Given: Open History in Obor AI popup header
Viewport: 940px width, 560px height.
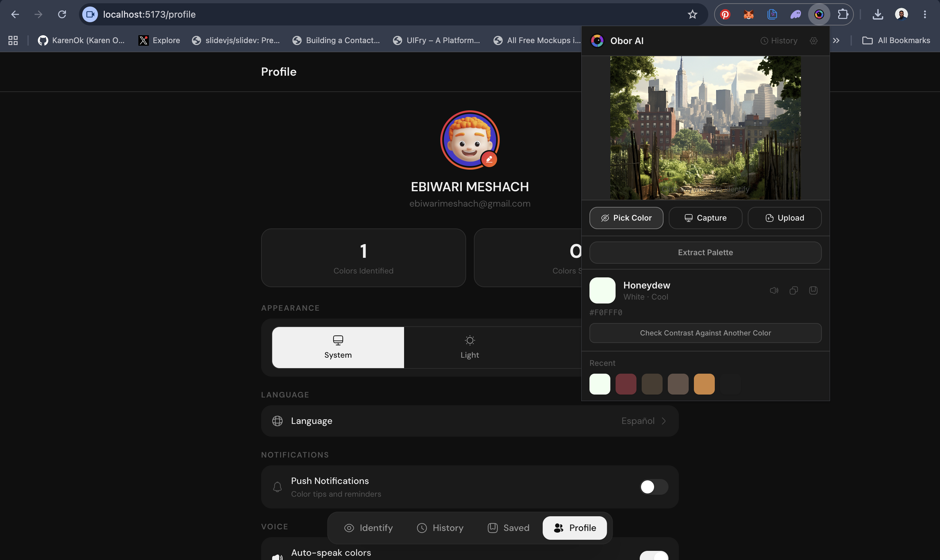Looking at the screenshot, I should pos(778,41).
